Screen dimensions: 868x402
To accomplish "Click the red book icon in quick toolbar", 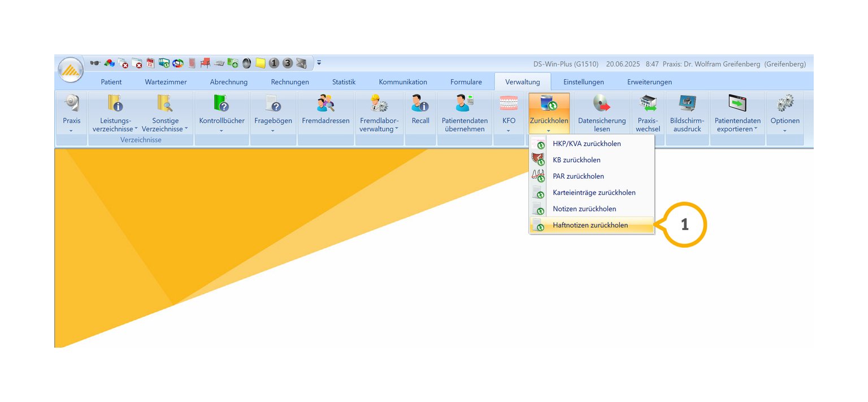I will coord(192,63).
